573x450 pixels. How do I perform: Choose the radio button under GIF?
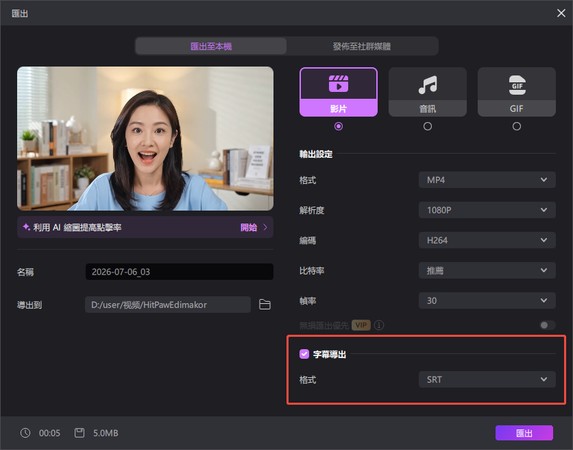[517, 126]
